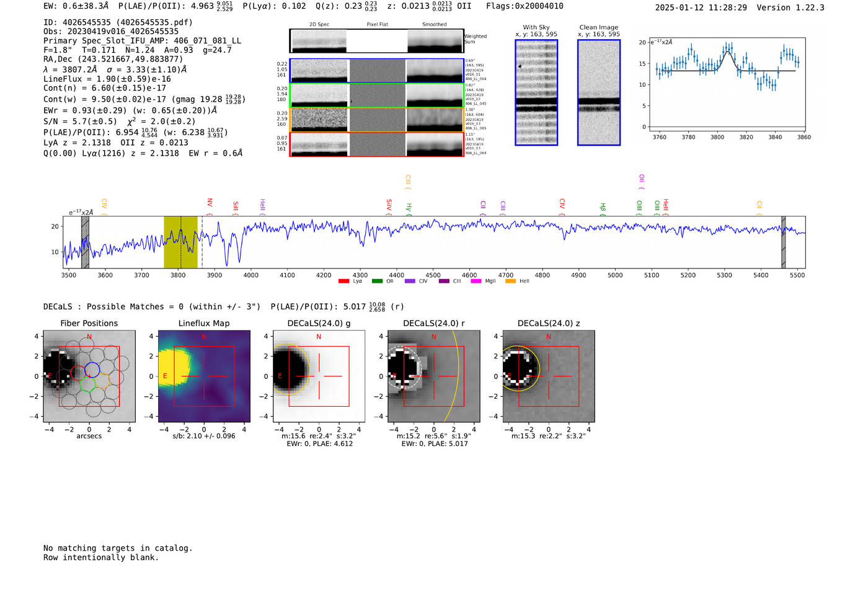The image size is (868, 591).
Task: Click the HeII orange legend swatch
Action: coord(511,282)
